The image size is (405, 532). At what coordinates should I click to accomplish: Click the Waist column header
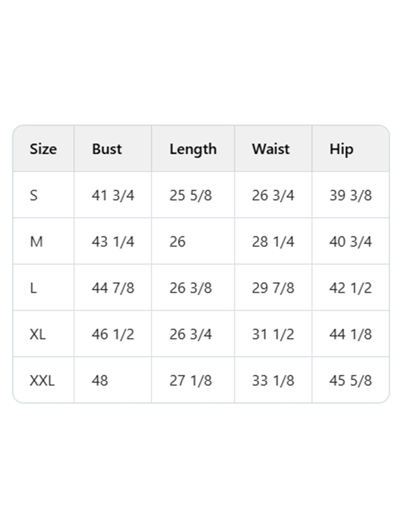tap(271, 149)
